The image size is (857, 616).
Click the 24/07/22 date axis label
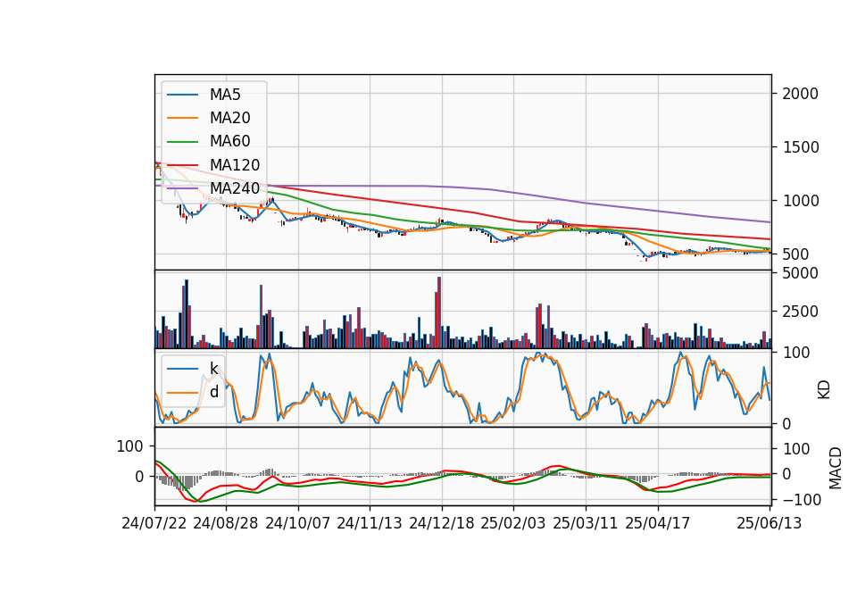(x=154, y=523)
